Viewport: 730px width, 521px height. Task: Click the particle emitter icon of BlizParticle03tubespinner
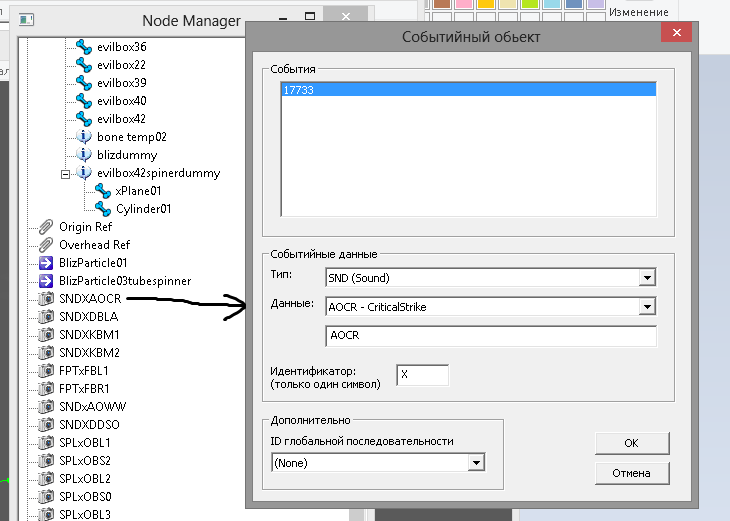(46, 281)
